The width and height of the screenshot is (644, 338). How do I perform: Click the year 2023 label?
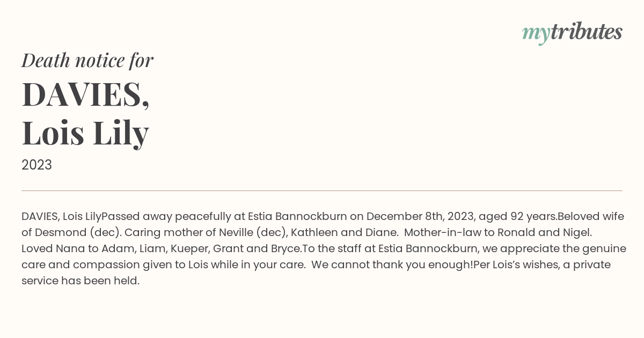pyautogui.click(x=36, y=165)
